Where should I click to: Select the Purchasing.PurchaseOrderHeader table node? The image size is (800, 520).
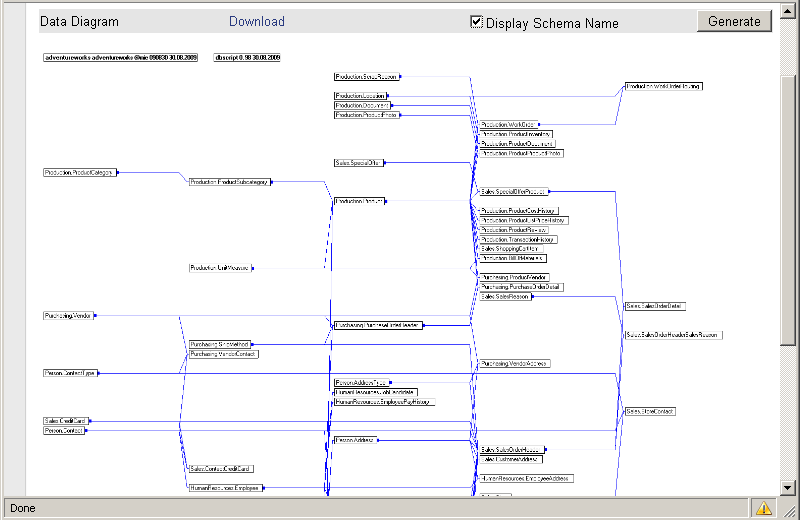[x=378, y=326]
